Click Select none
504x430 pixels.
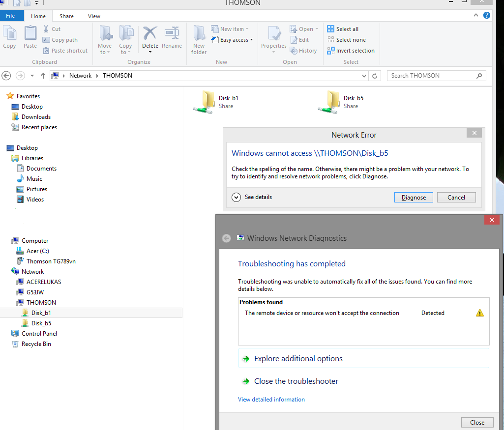click(347, 40)
